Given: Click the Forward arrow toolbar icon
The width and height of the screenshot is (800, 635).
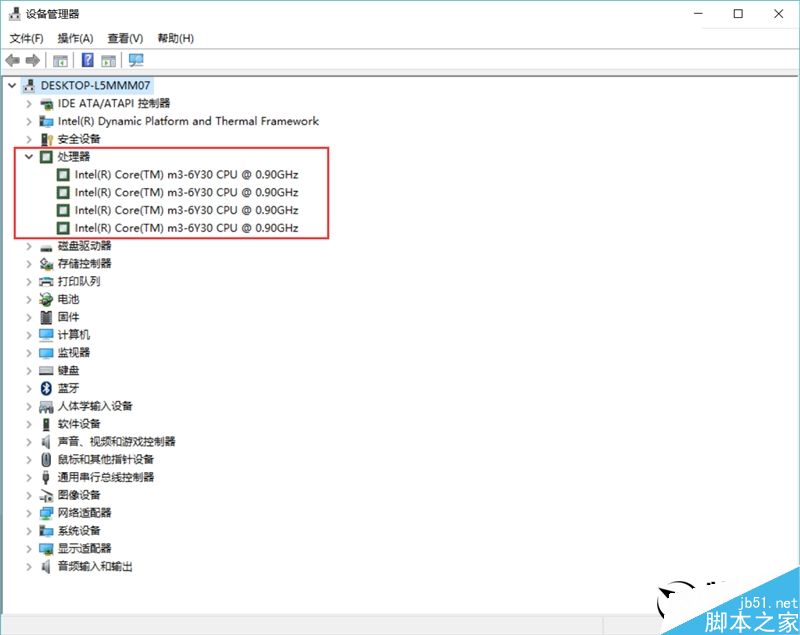Looking at the screenshot, I should coord(33,61).
